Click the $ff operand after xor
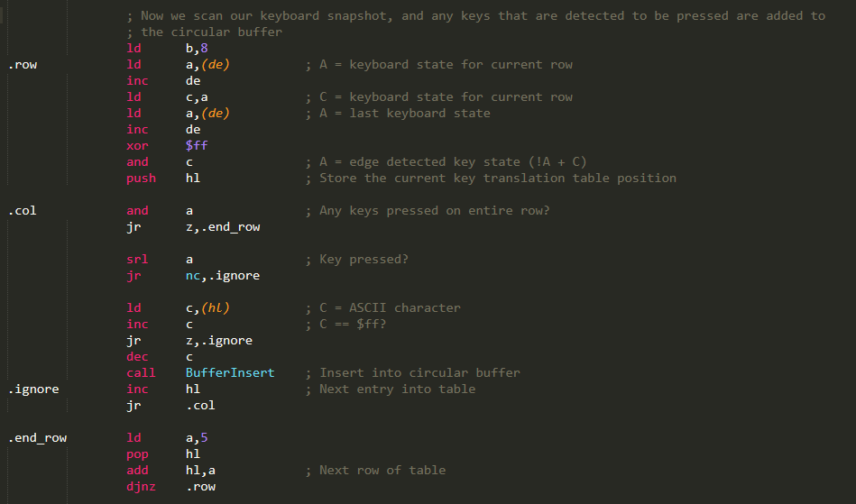The image size is (856, 504). 197,146
